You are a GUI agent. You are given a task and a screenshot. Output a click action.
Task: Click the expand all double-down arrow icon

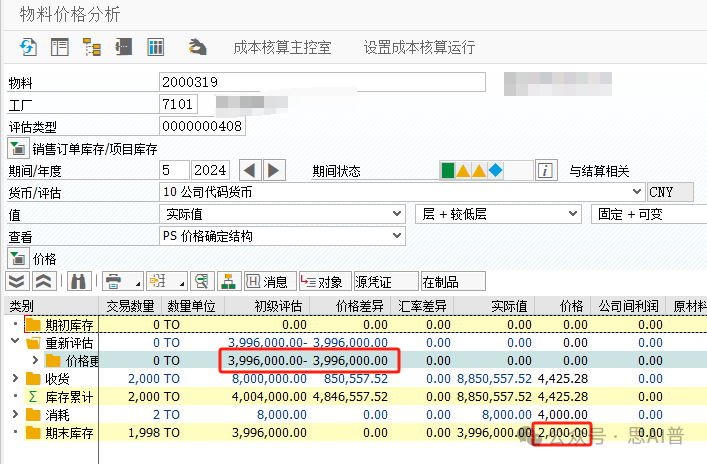click(17, 281)
